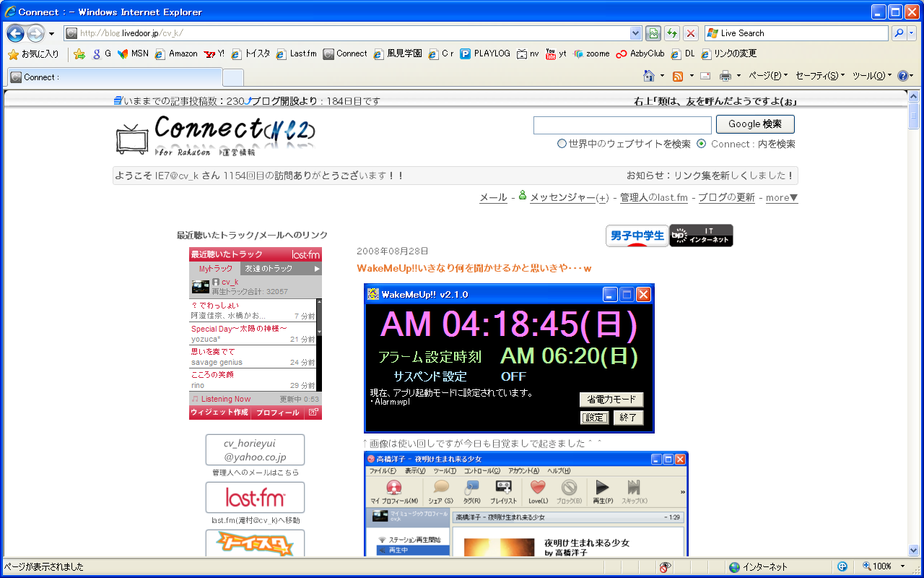
Task: Open the セーフティ(S) menu
Action: pyautogui.click(x=820, y=76)
